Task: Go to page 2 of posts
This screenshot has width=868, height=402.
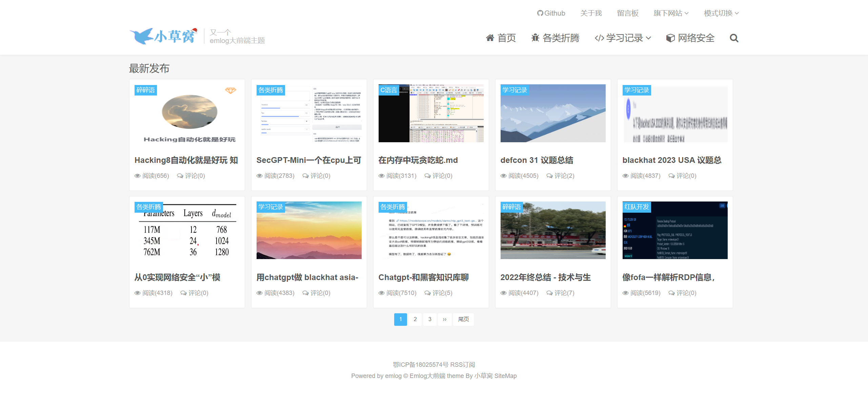Action: coord(415,319)
